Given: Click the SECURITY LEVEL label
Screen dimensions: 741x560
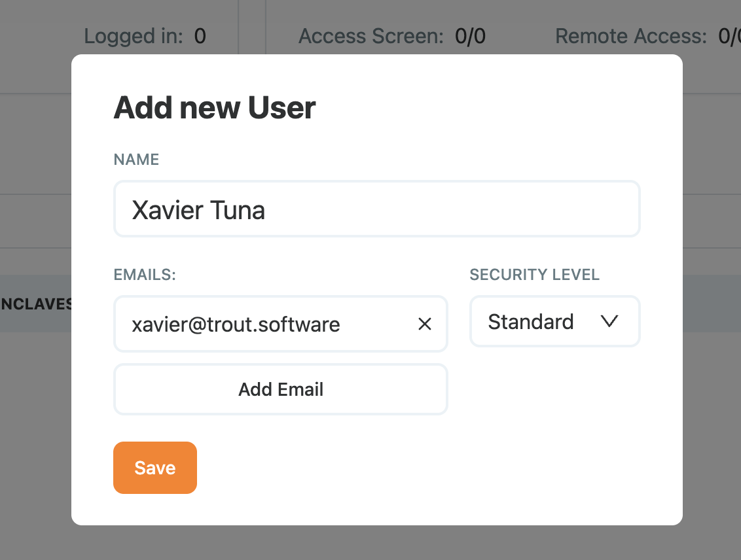Looking at the screenshot, I should coord(535,274).
